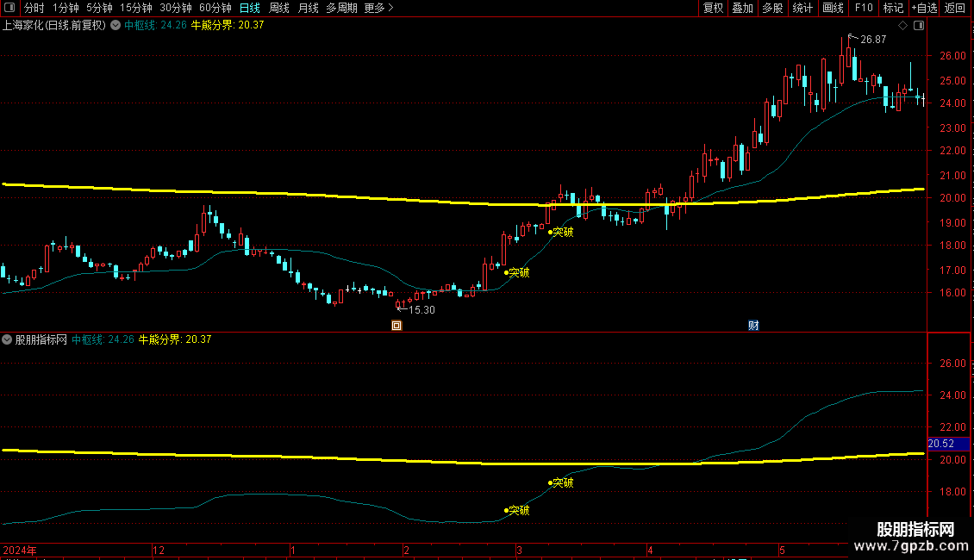Select the 15分钟 period
The image size is (974, 560).
pos(136,8)
